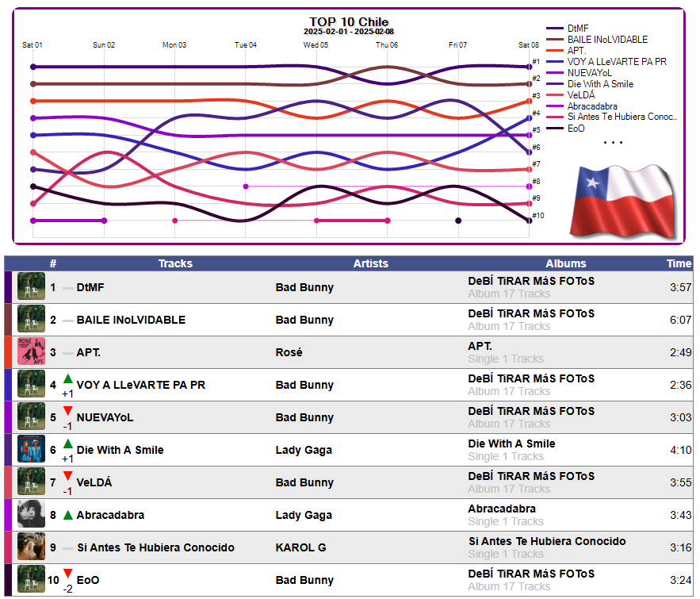Image resolution: width=700 pixels, height=599 pixels.
Task: Click the green up arrow beside VOY A LLeVARTE PA PR
Action: click(x=68, y=378)
